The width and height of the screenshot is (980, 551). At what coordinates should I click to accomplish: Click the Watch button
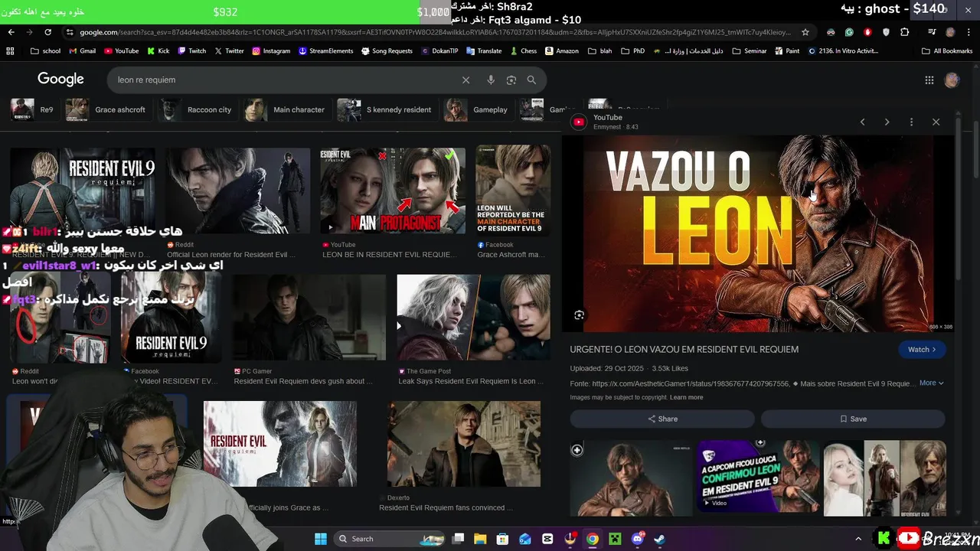(922, 350)
